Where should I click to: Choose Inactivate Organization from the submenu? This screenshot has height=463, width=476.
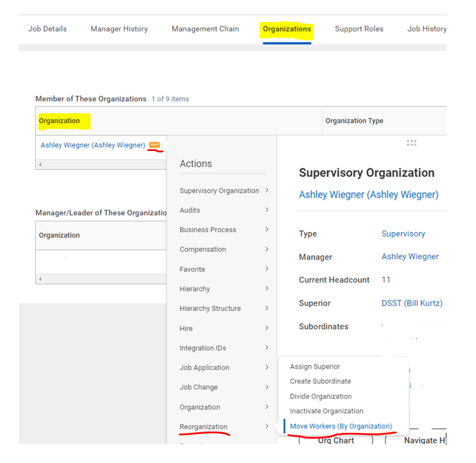tap(326, 411)
